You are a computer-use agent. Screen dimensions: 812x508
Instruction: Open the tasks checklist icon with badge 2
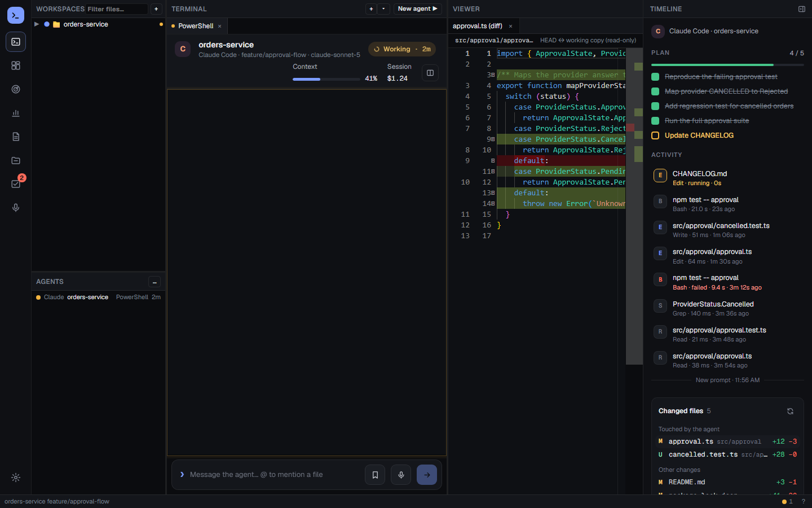[16, 184]
